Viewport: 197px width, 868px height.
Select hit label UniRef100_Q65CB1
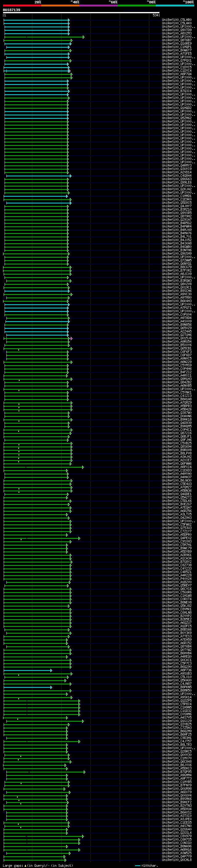tap(177, 349)
